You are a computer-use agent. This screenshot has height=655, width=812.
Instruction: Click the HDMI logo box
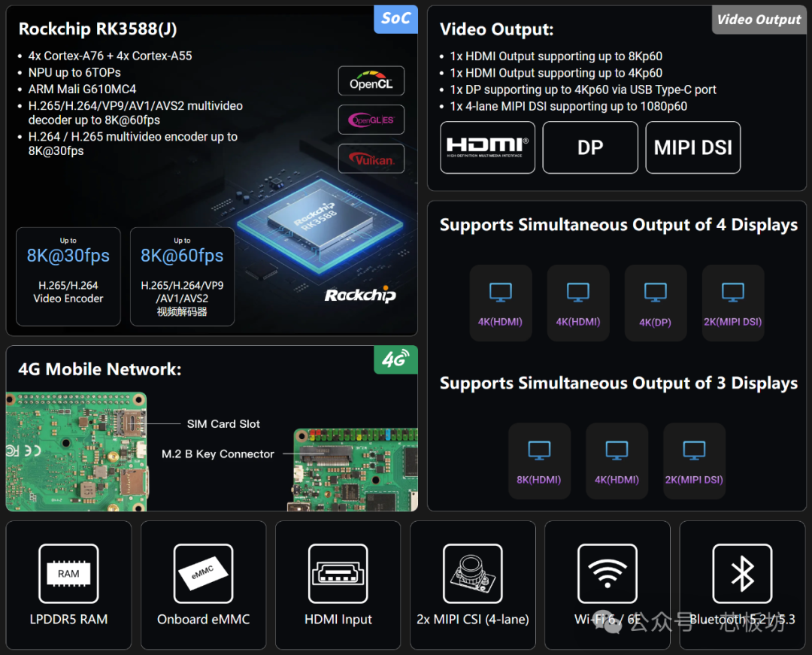pos(487,147)
